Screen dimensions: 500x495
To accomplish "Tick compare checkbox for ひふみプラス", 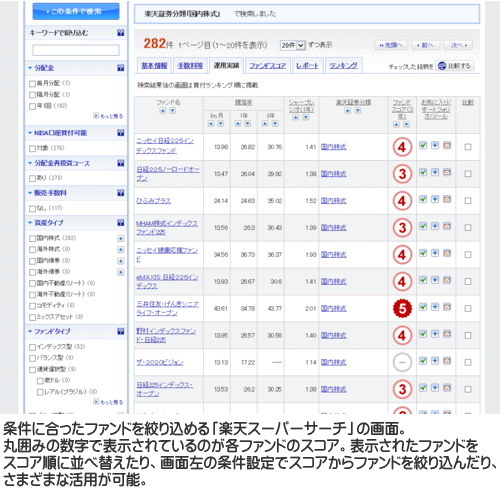I will (x=468, y=201).
